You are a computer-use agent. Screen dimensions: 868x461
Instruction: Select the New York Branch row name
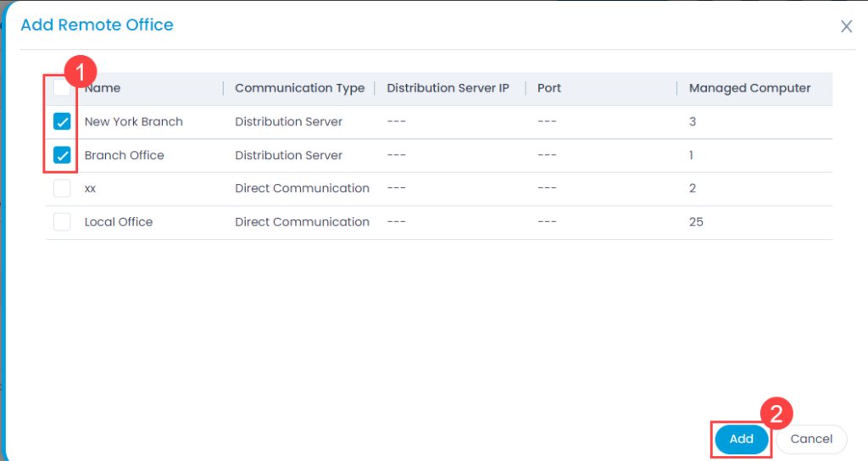133,122
